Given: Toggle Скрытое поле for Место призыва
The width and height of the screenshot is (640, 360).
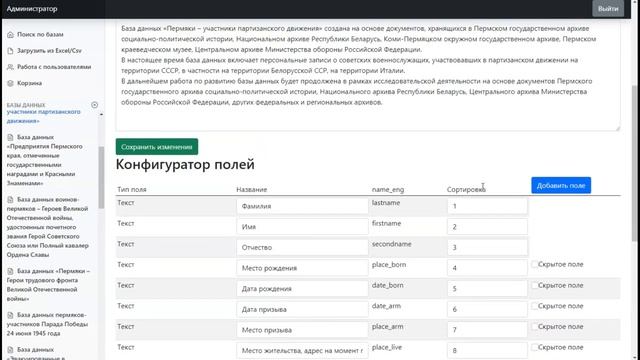Looking at the screenshot, I should tap(534, 327).
